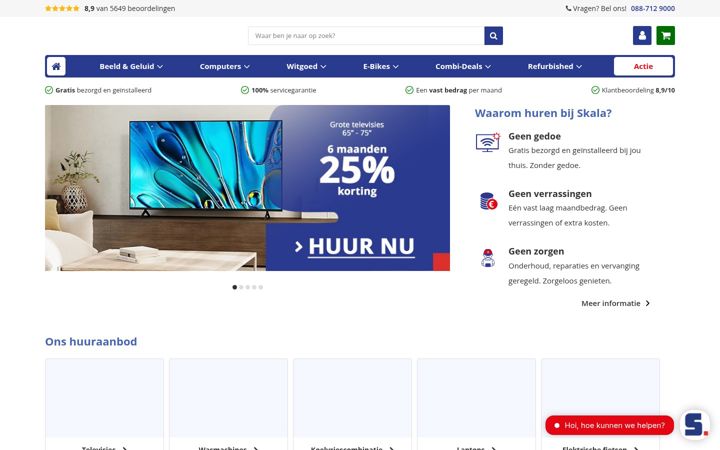The width and height of the screenshot is (720, 450).
Task: Click the checkmark icon beside 100% servicegarantie
Action: pyautogui.click(x=245, y=90)
